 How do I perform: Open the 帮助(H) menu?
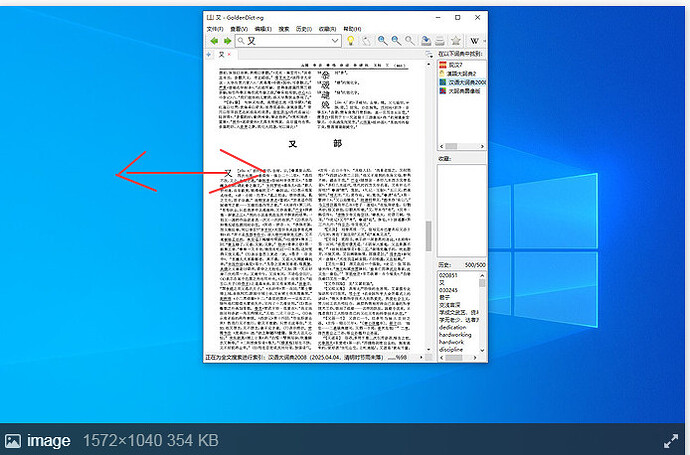tap(352, 29)
